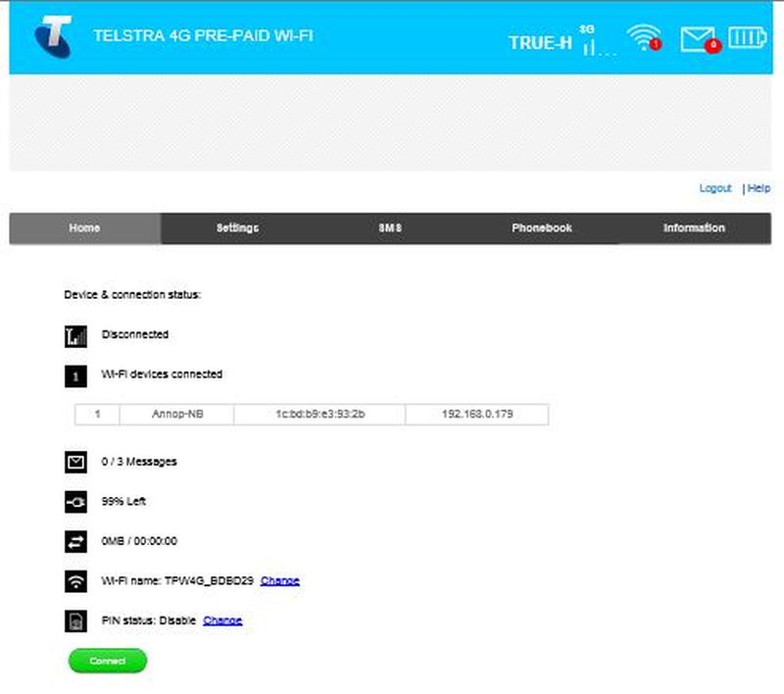Screen dimensions: 784x694
Task: Click the envelope icon beside 0 / 3 Messages
Action: tap(75, 462)
